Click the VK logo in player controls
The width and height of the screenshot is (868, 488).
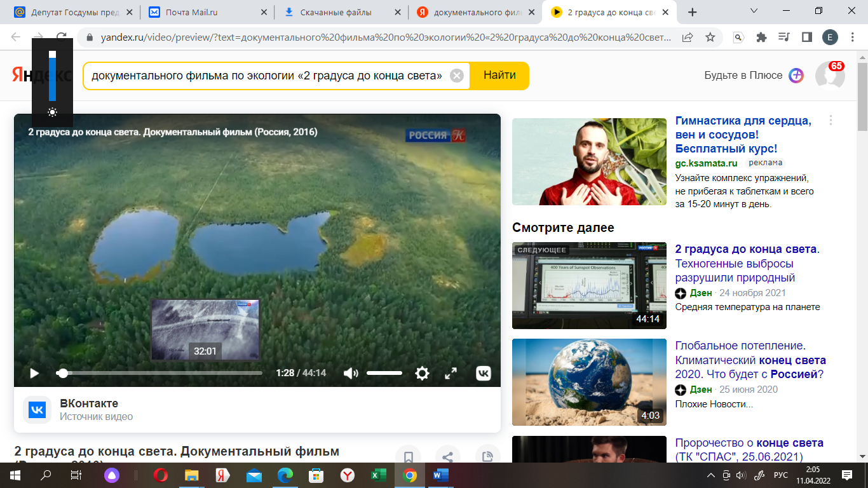coord(484,374)
